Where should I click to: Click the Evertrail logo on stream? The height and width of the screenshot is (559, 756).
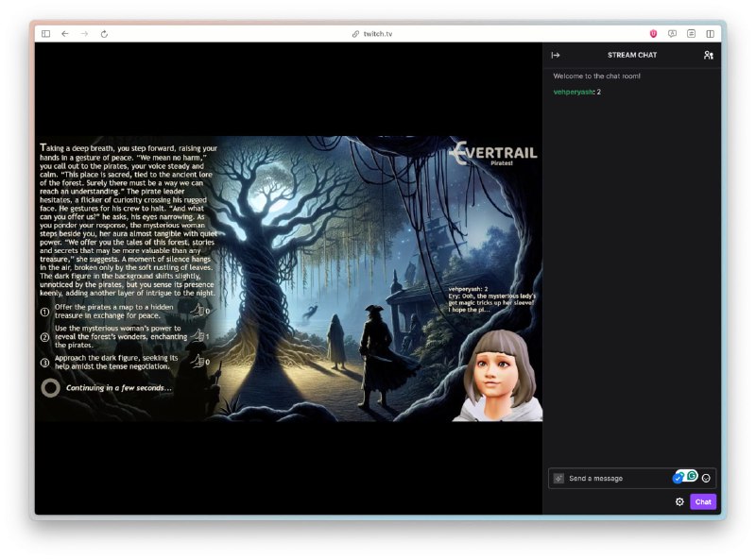[x=493, y=152]
